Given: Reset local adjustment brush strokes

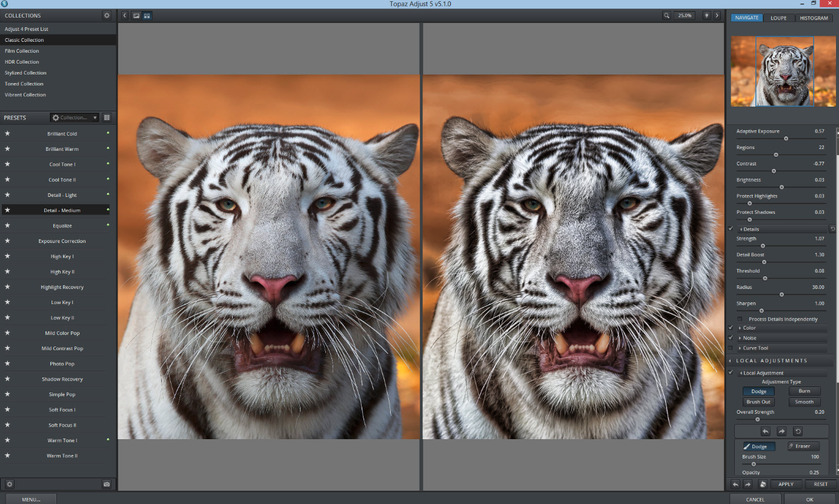Looking at the screenshot, I should point(797,431).
